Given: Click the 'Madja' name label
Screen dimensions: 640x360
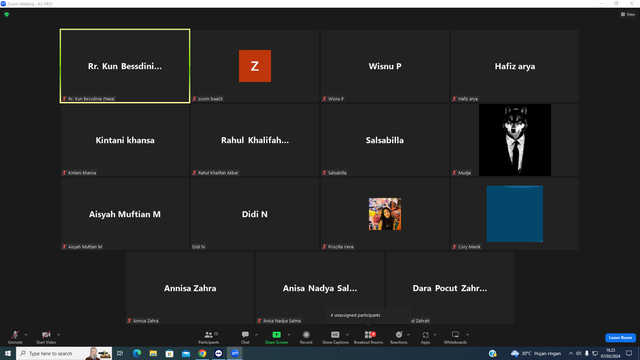Looking at the screenshot, I should (464, 173).
